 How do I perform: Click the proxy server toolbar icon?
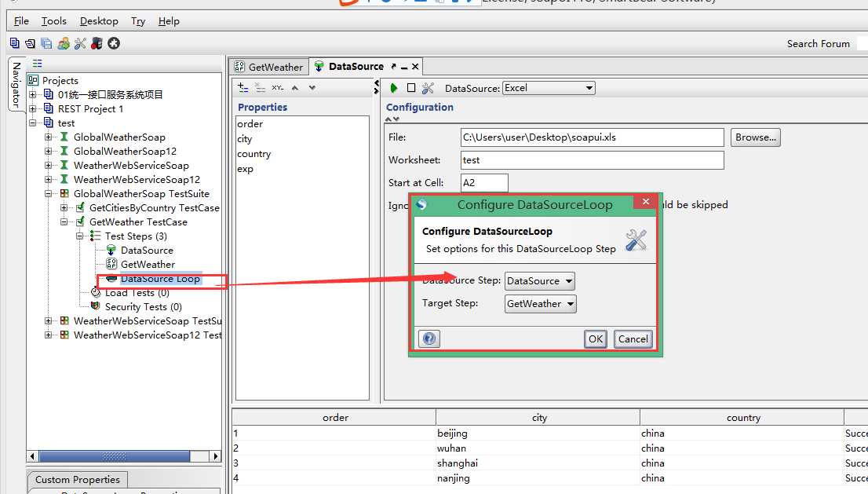[97, 43]
